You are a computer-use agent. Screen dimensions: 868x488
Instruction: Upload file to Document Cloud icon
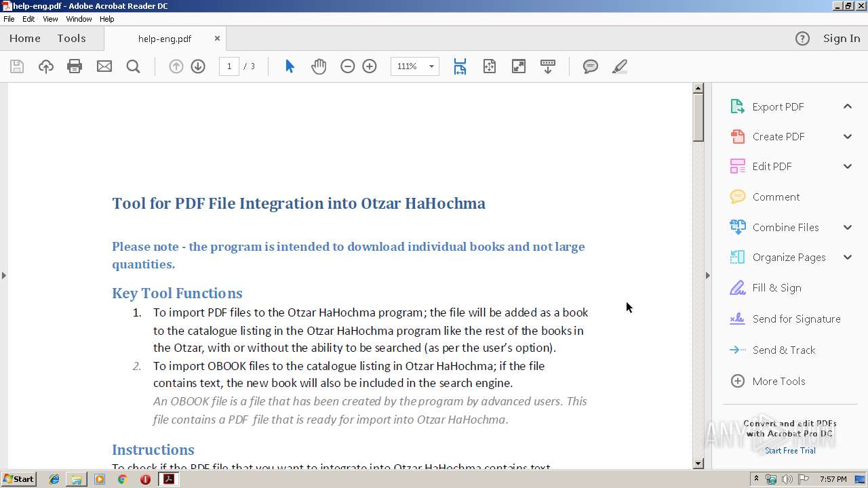[x=46, y=66]
